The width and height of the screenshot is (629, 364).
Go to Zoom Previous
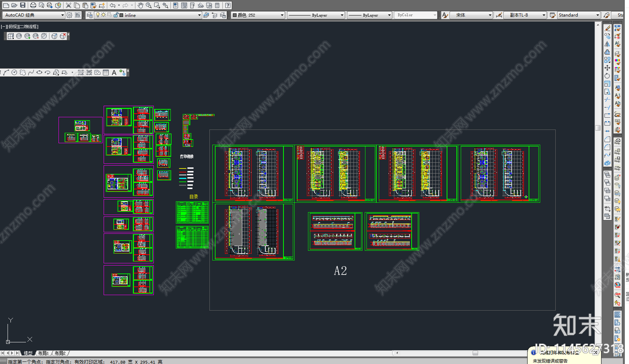point(166,6)
